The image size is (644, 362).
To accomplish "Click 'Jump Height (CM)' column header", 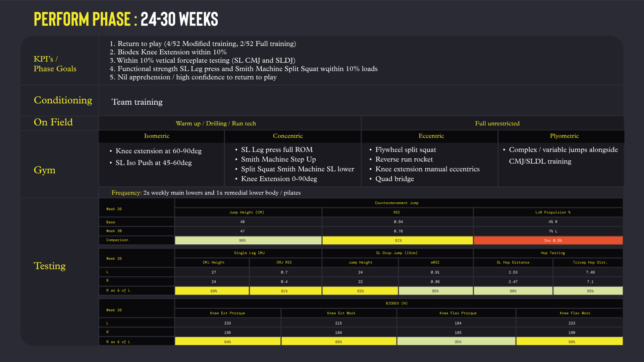I will coord(247,212).
